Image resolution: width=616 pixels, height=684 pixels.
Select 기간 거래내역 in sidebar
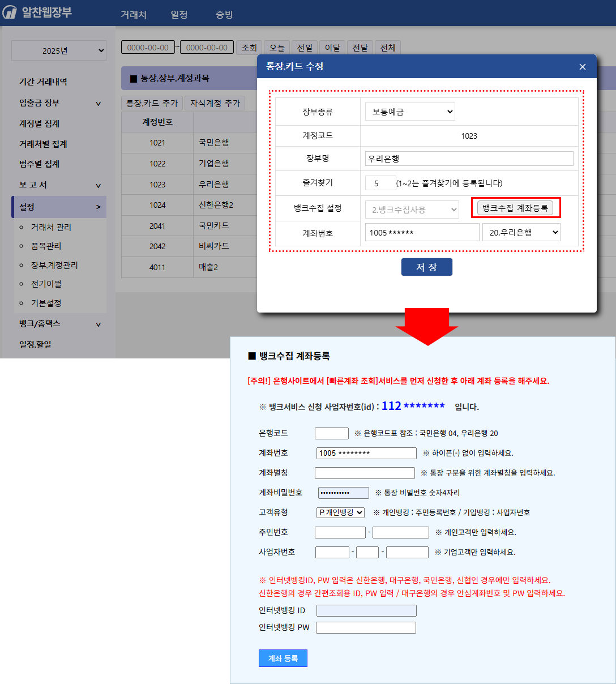(x=43, y=82)
